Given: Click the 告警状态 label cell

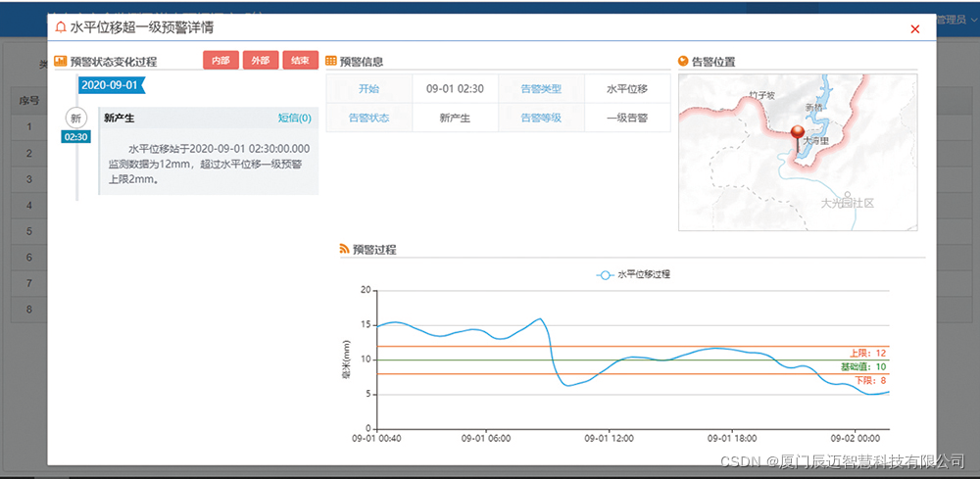Looking at the screenshot, I should click(368, 118).
